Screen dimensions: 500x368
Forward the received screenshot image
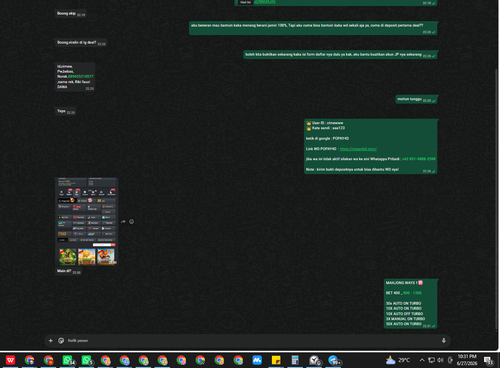pyautogui.click(x=123, y=222)
